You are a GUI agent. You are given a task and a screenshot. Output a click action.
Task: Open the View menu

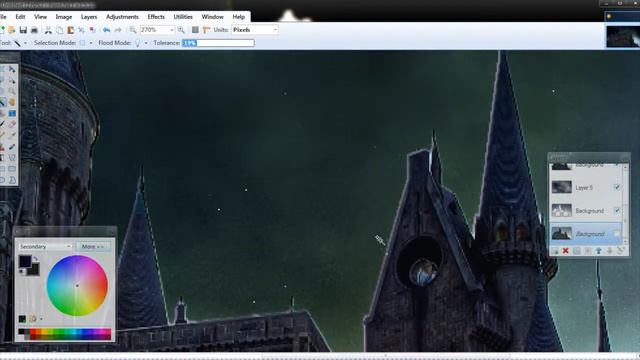coord(40,17)
